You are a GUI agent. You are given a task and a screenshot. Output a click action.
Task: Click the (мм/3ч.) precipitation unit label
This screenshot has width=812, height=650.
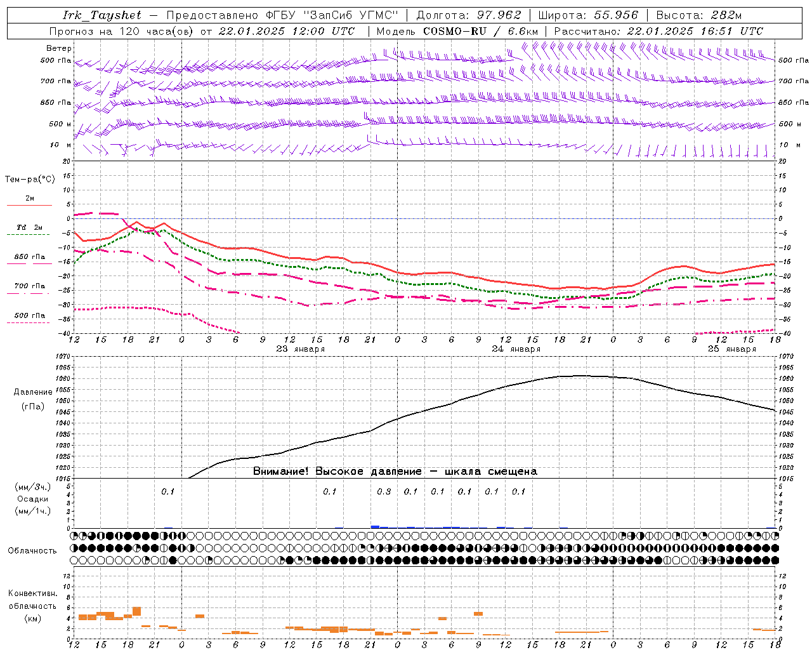[33, 487]
